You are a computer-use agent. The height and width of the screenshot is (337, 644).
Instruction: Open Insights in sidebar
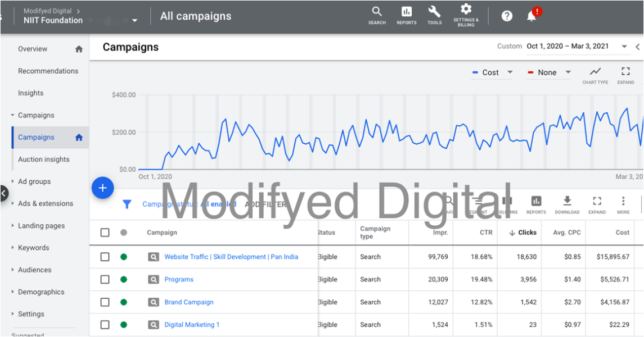(30, 93)
